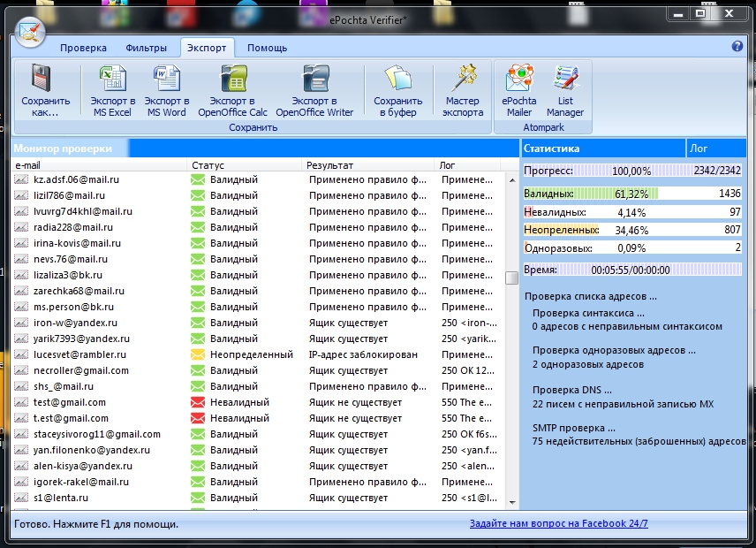Open the ePochta application menu orb

30,33
